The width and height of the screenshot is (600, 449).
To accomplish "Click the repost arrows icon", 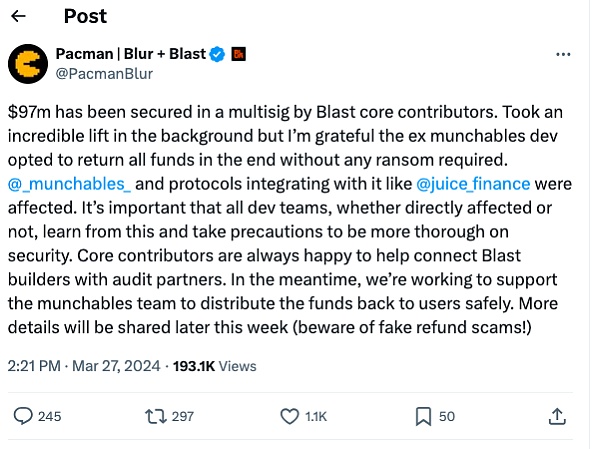I will click(x=156, y=415).
